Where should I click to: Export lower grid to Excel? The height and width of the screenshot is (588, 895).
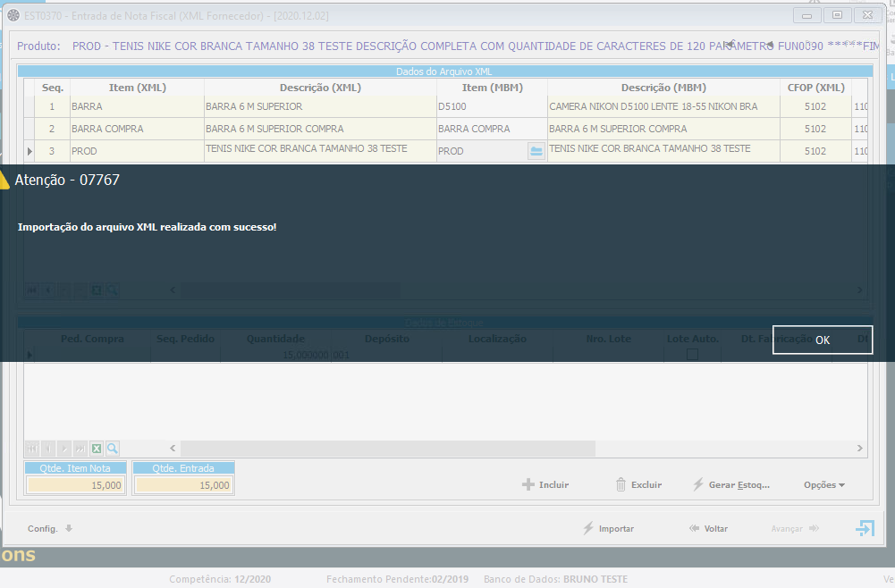pos(97,449)
